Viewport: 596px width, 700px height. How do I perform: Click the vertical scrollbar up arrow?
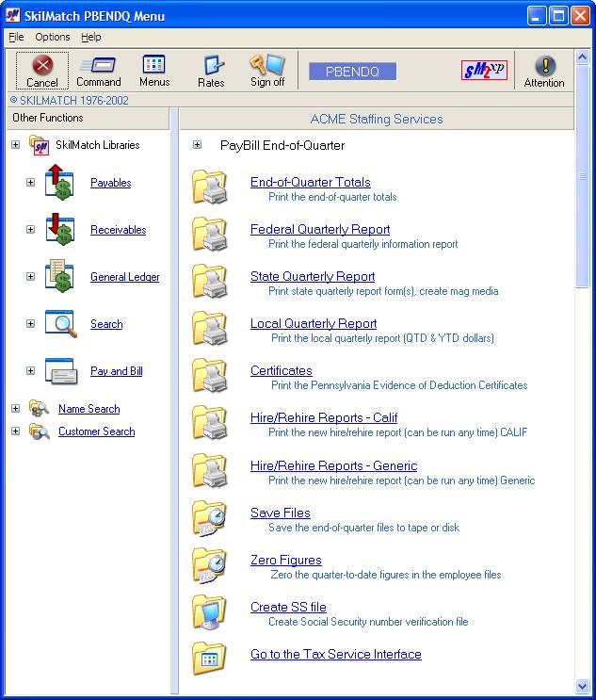pos(582,57)
